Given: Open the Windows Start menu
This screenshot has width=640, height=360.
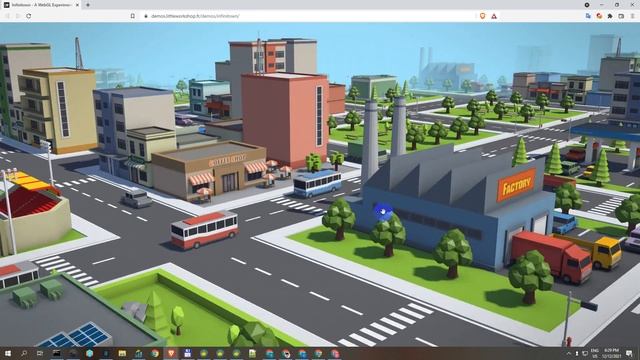Looking at the screenshot, I should tap(7, 353).
